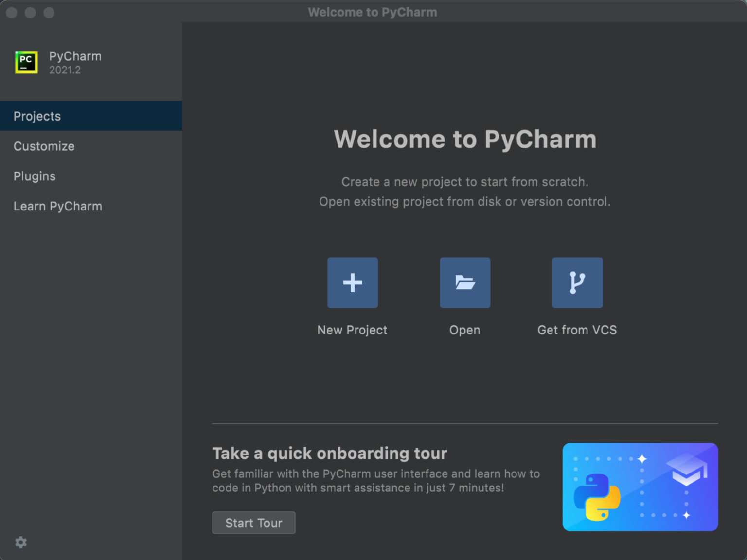Open settings via the gear icon

pyautogui.click(x=20, y=542)
